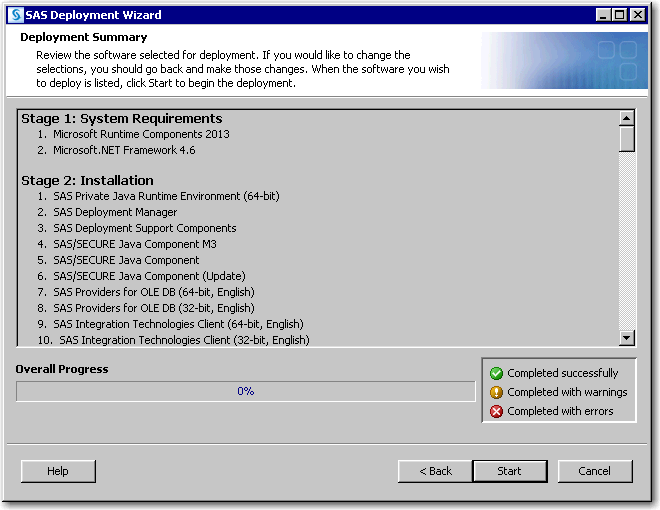Image resolution: width=660 pixels, height=510 pixels.
Task: Select SAS Private Java Runtime Environment item
Action: click(166, 196)
